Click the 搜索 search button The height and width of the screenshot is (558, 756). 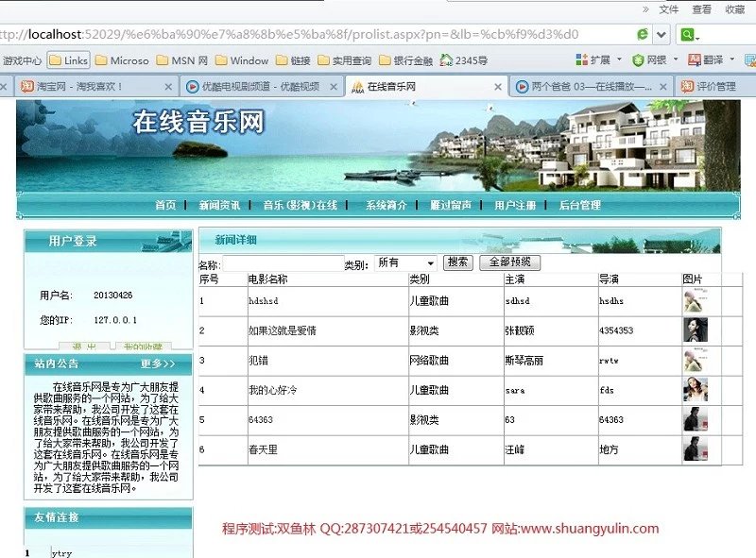[457, 262]
